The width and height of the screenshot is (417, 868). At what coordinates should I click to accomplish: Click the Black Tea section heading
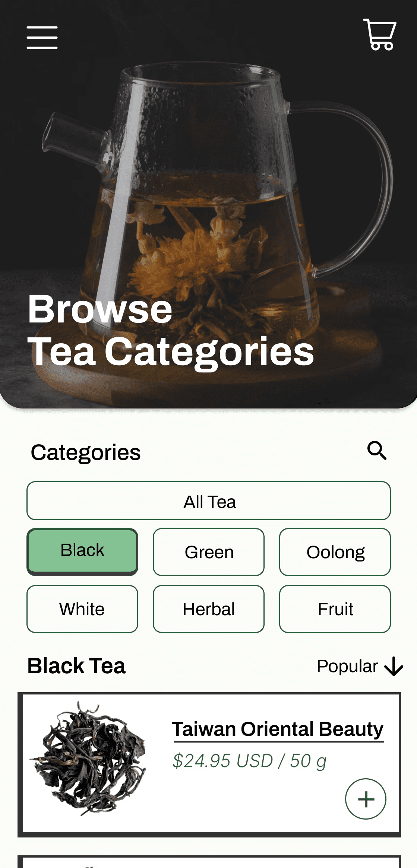[x=76, y=666]
